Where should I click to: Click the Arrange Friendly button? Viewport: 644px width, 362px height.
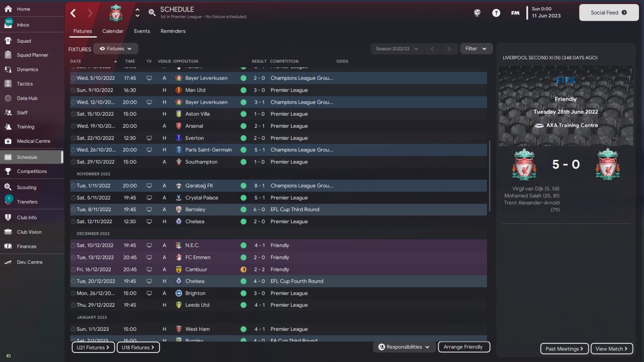[x=463, y=347]
